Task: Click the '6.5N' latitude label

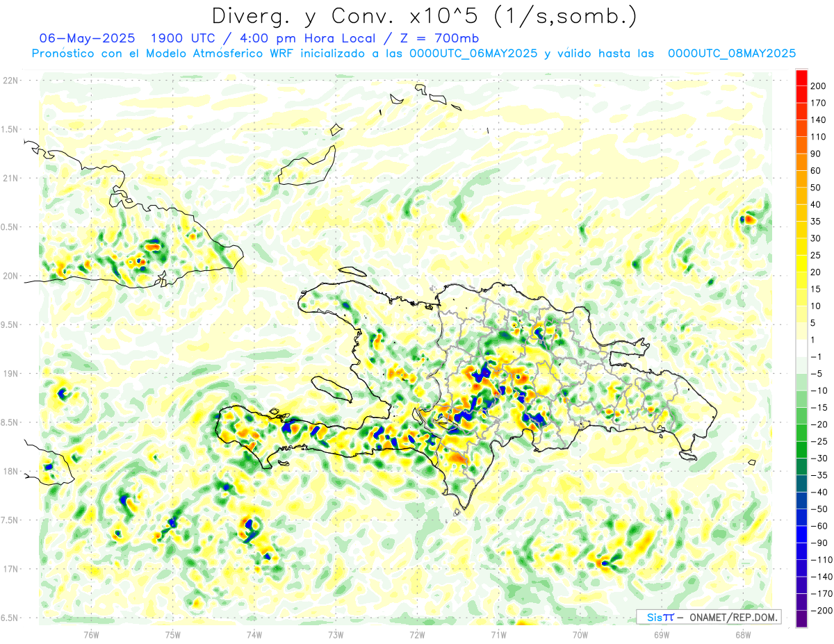Action: click(10, 618)
